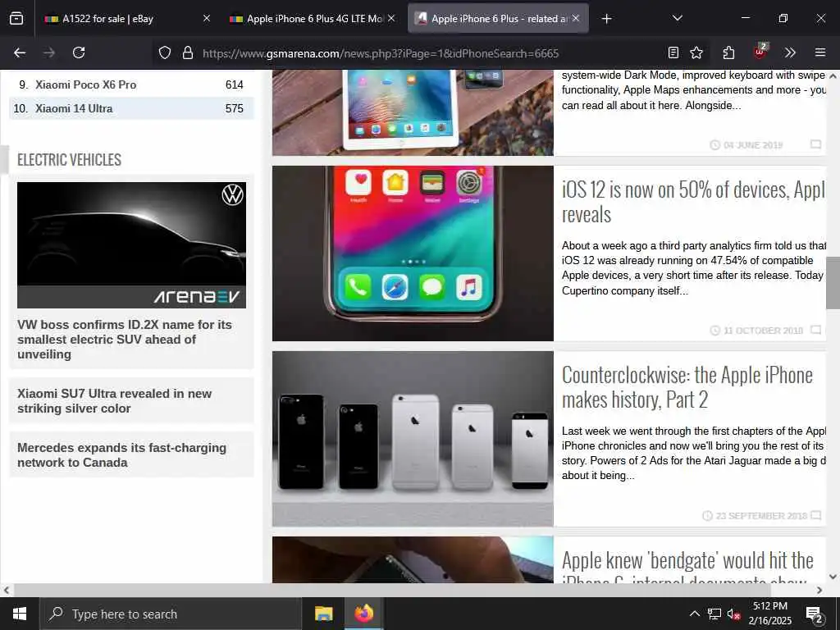840x630 pixels.
Task: Open Firefox View icon in tab bar
Action: coord(16,19)
